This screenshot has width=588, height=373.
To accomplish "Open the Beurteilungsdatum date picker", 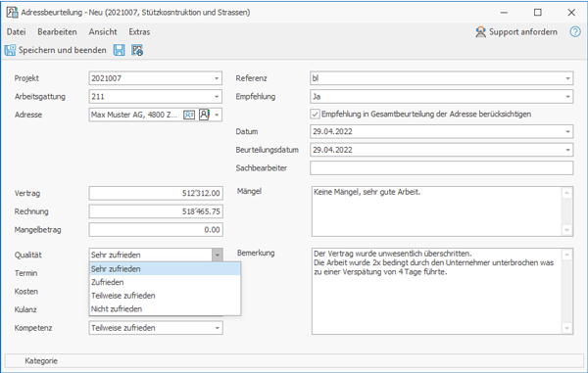I will point(567,150).
